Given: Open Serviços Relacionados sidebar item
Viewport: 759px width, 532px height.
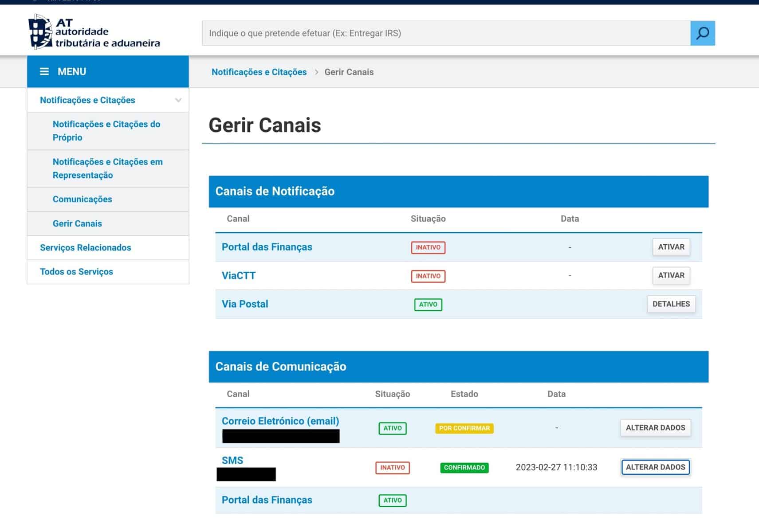Looking at the screenshot, I should (x=85, y=248).
